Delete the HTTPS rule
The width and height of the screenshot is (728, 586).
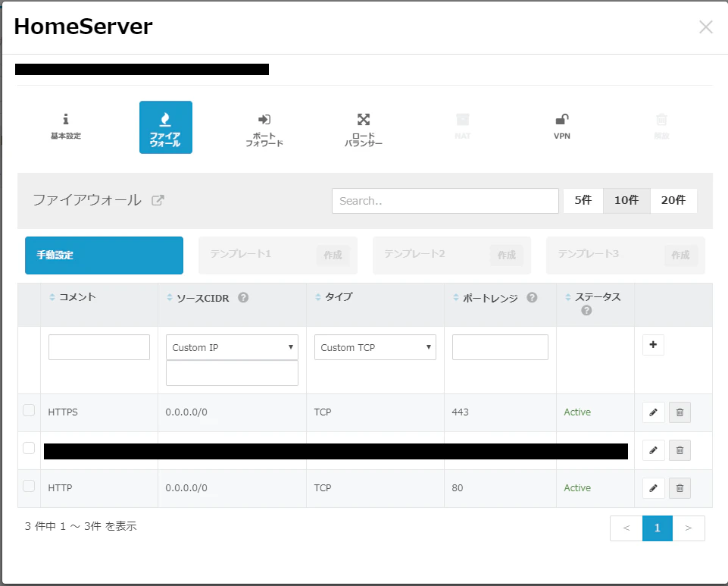[x=680, y=412]
